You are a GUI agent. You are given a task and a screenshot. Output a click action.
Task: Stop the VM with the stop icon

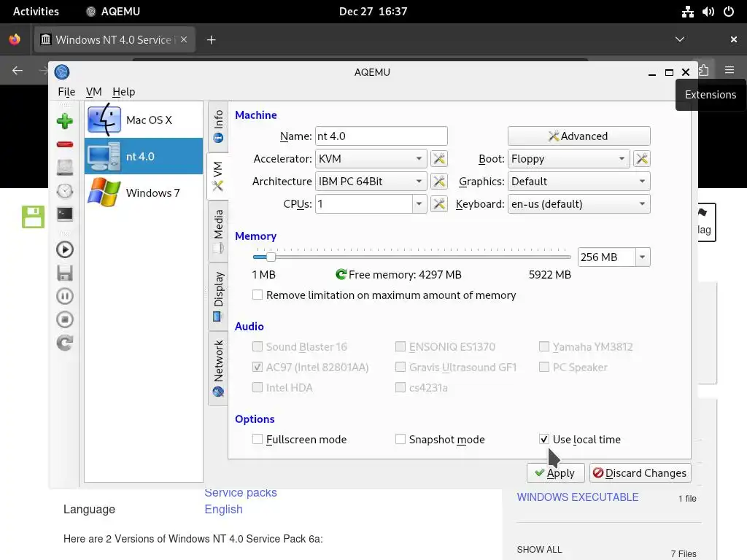[65, 319]
